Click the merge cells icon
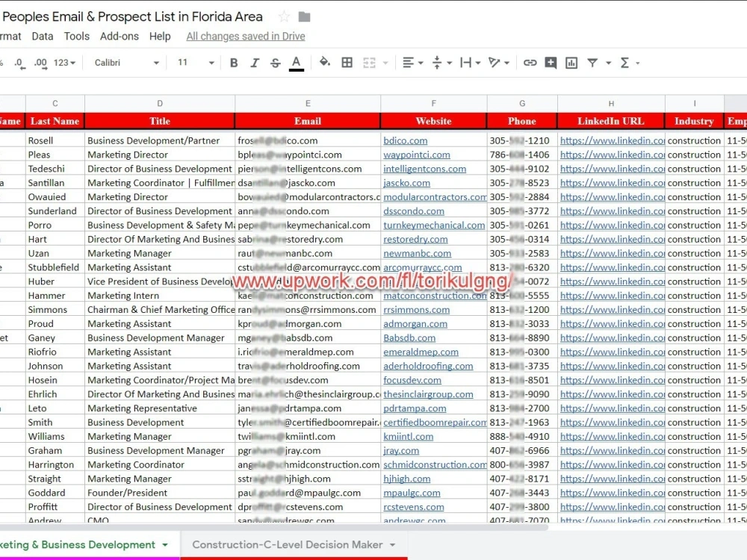The height and width of the screenshot is (560, 747). point(369,63)
